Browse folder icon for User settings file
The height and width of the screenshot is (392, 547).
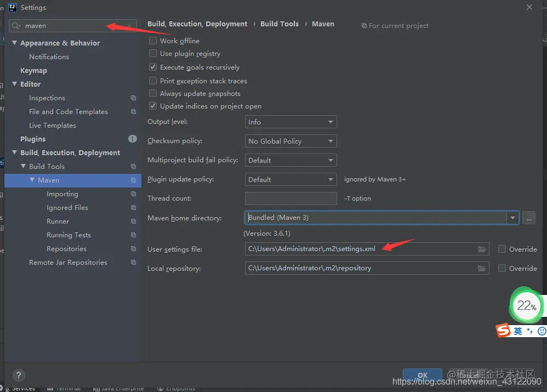[x=482, y=249]
